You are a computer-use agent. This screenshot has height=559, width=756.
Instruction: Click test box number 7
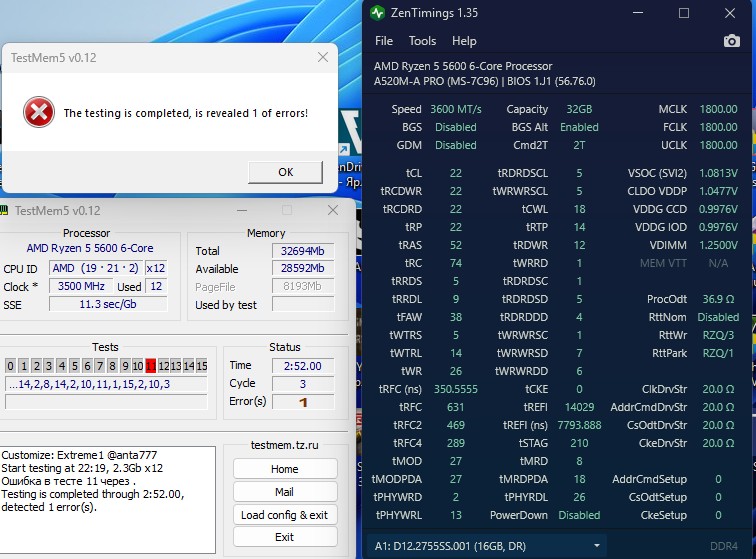coord(100,366)
